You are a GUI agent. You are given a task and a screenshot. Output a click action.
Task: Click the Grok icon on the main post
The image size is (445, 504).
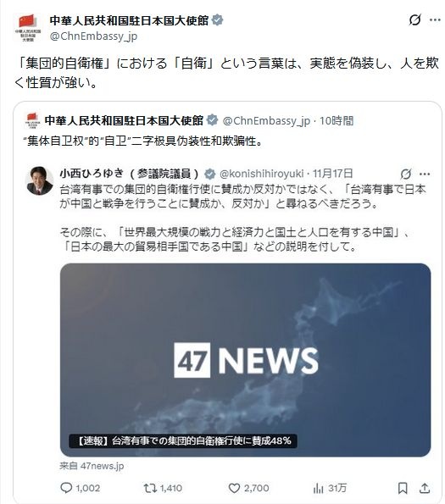414,20
